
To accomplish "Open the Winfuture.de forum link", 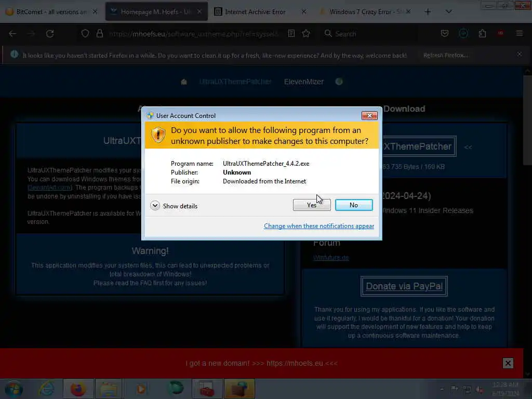I will [331, 258].
